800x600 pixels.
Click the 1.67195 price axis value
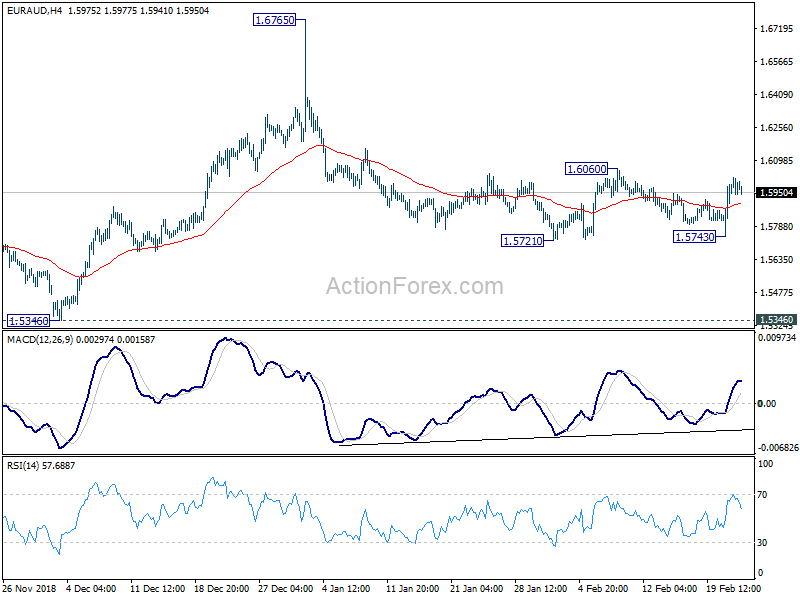(777, 29)
